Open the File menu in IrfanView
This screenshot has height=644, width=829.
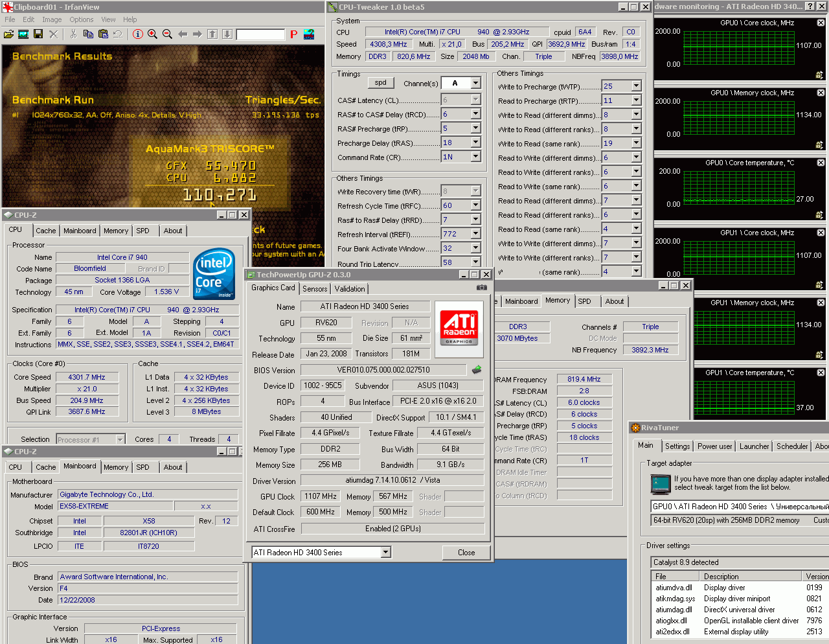10,19
